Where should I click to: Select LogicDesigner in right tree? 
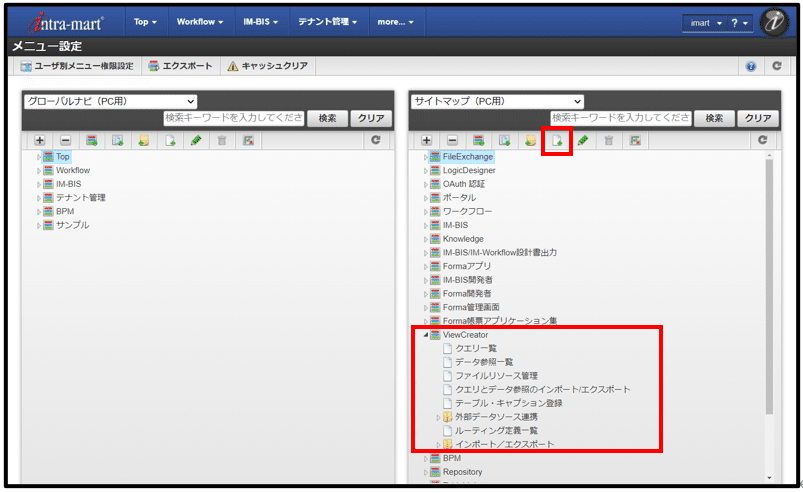pos(469,170)
